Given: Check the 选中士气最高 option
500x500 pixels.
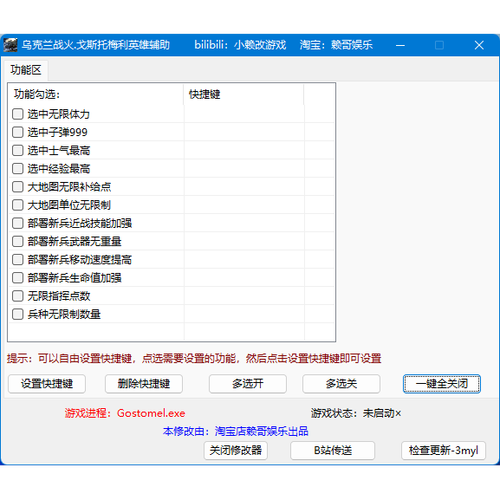Looking at the screenshot, I should pyautogui.click(x=18, y=150).
